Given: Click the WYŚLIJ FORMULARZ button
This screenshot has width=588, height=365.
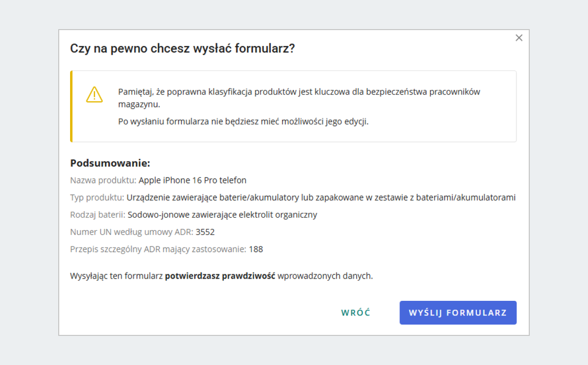Looking at the screenshot, I should pos(458,313).
